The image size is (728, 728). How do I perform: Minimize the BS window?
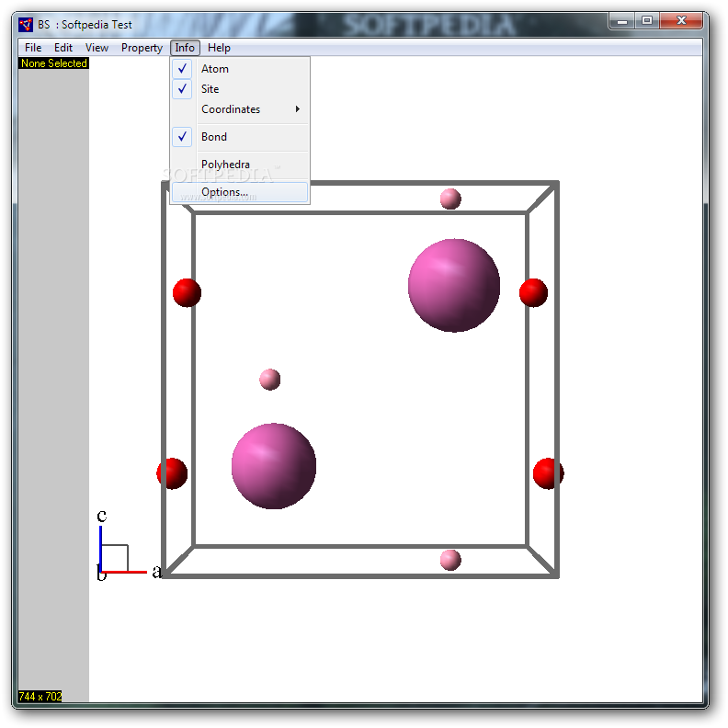pyautogui.click(x=622, y=21)
